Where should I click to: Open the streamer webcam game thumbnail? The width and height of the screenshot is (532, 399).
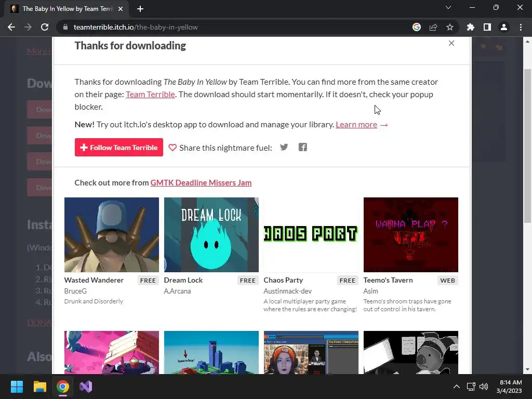coord(311,353)
